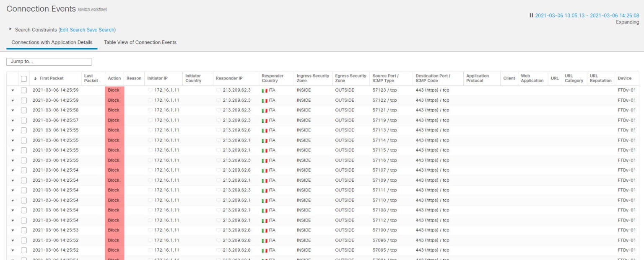
Task: Focus the Jump to... input field
Action: [x=49, y=62]
